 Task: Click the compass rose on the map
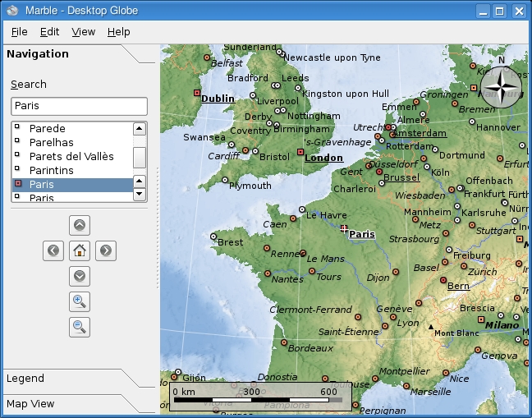(500, 86)
